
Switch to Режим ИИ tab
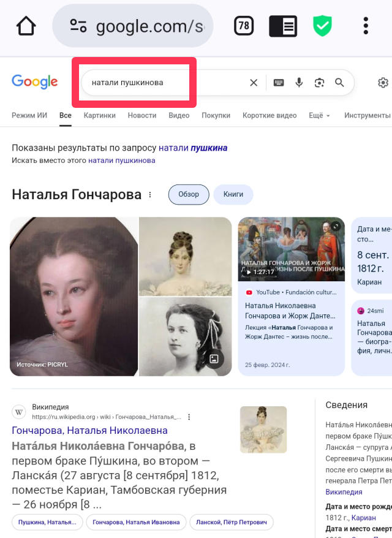[29, 115]
